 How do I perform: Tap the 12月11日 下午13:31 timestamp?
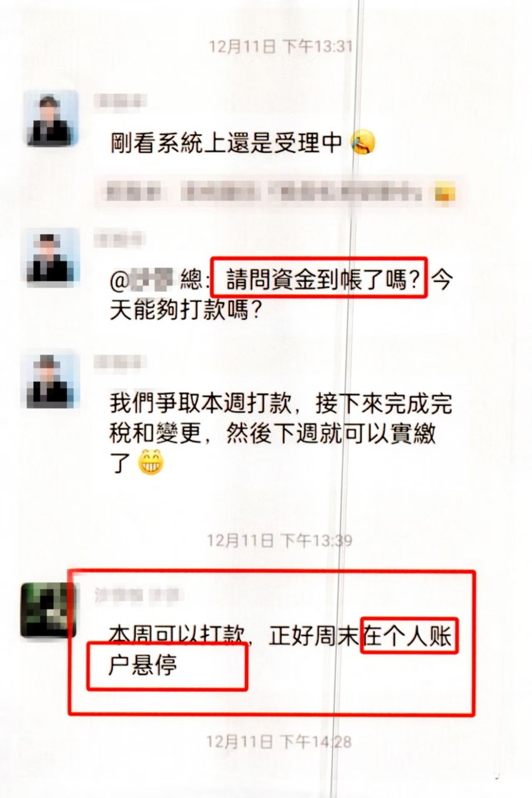coord(281,46)
